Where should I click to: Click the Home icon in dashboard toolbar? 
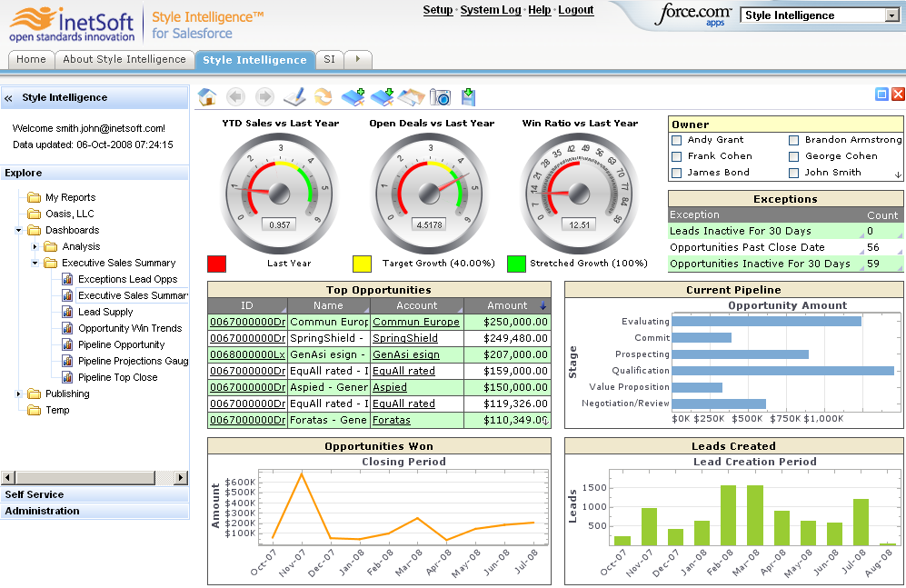207,96
